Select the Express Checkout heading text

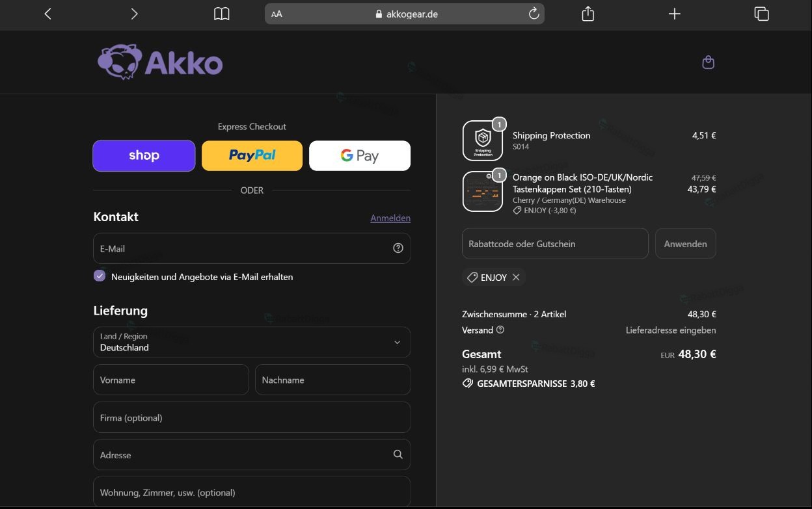click(252, 127)
